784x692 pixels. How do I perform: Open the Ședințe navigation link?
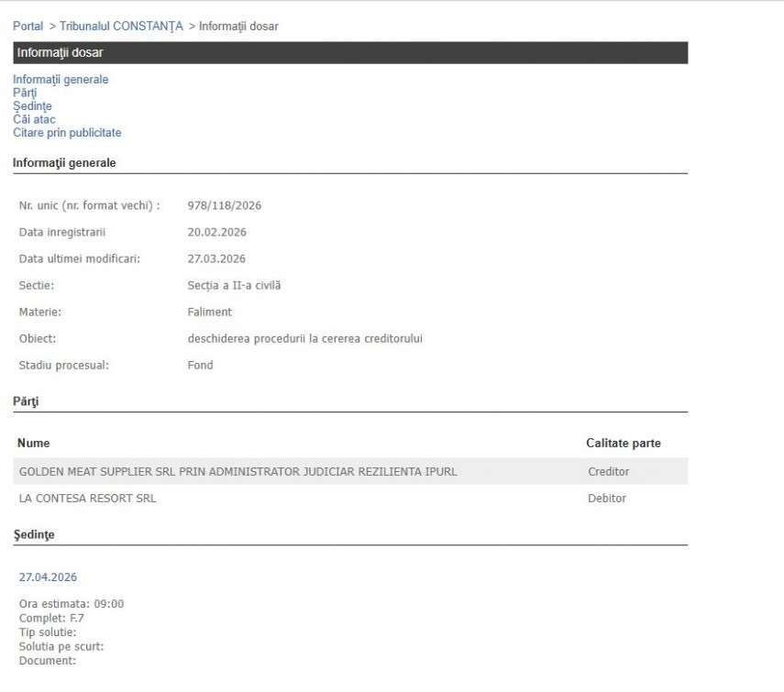32,106
